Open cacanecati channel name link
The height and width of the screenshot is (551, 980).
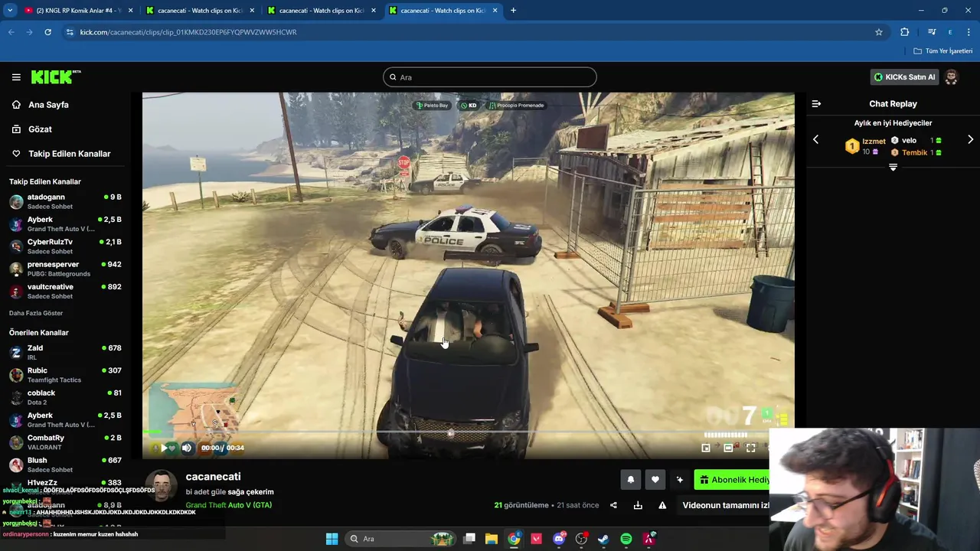pyautogui.click(x=213, y=477)
